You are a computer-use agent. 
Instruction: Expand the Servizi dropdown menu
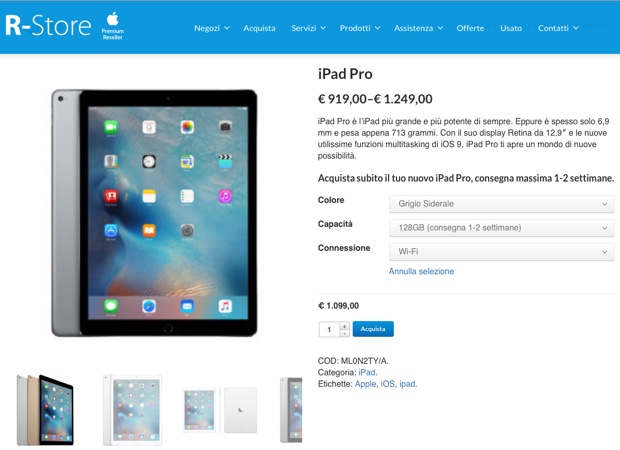pyautogui.click(x=308, y=28)
